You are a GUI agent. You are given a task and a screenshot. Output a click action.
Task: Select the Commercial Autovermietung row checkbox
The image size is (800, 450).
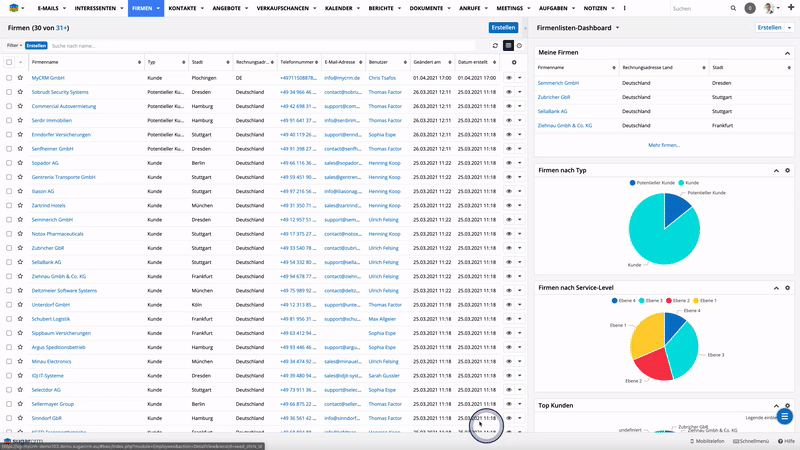pyautogui.click(x=9, y=105)
